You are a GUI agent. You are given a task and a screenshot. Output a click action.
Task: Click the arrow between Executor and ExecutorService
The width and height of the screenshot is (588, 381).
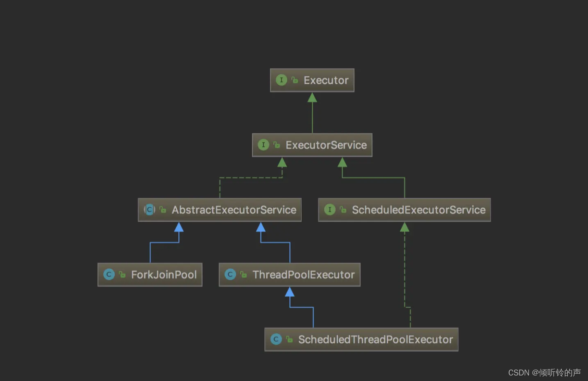[312, 112]
